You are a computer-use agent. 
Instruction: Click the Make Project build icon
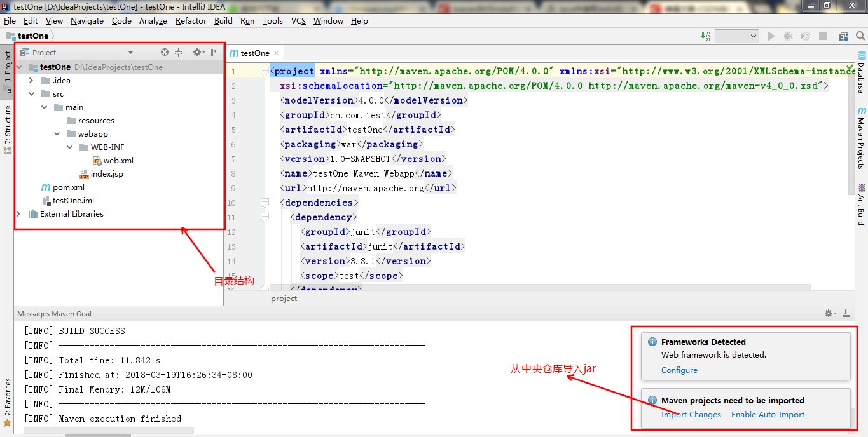click(705, 36)
